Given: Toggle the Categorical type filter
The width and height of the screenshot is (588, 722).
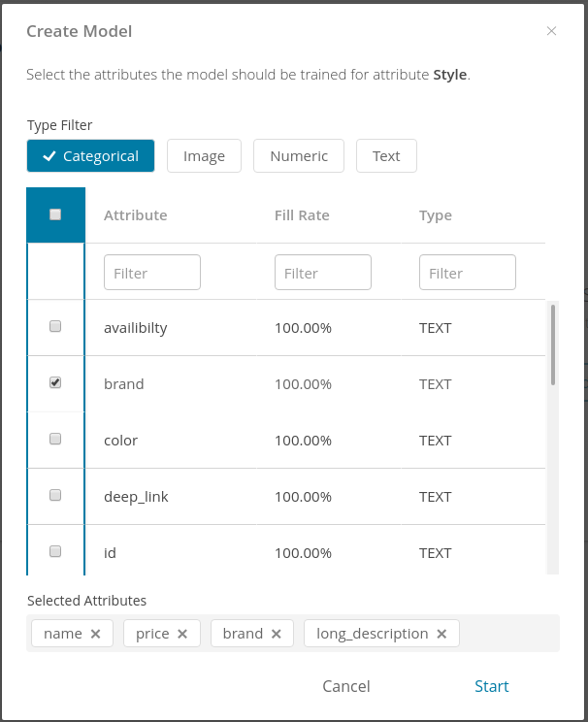Looking at the screenshot, I should pos(90,156).
